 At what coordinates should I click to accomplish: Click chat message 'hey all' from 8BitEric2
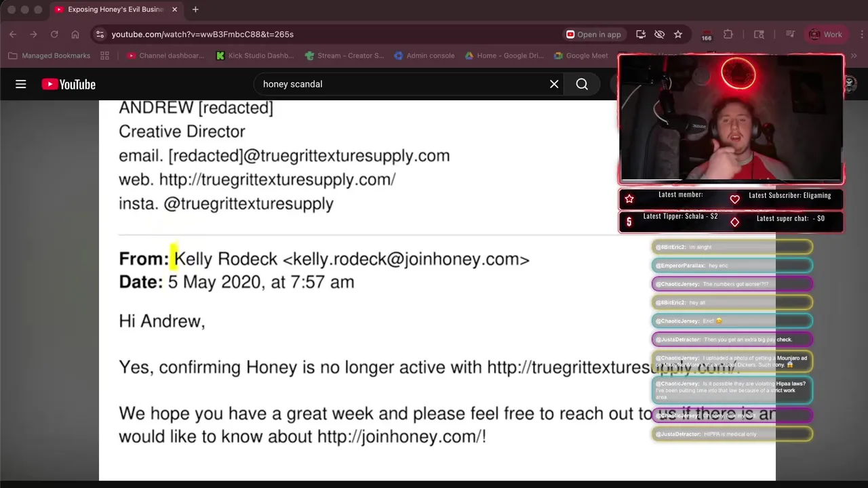pyautogui.click(x=732, y=302)
